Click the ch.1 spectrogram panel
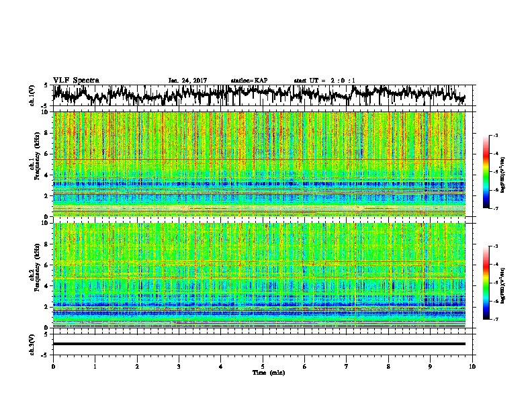Screen dimensions: 532x411 tap(259, 164)
